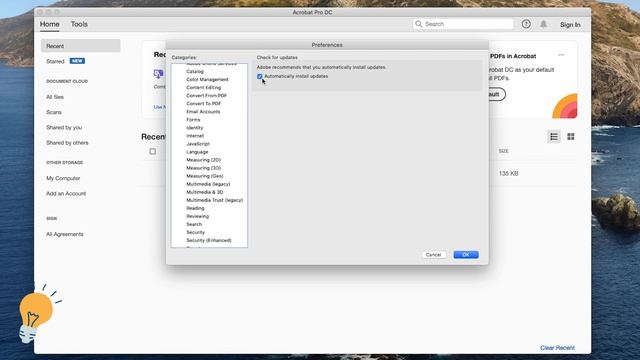Select Internet category
Image resolution: width=640 pixels, height=360 pixels.
coord(195,136)
